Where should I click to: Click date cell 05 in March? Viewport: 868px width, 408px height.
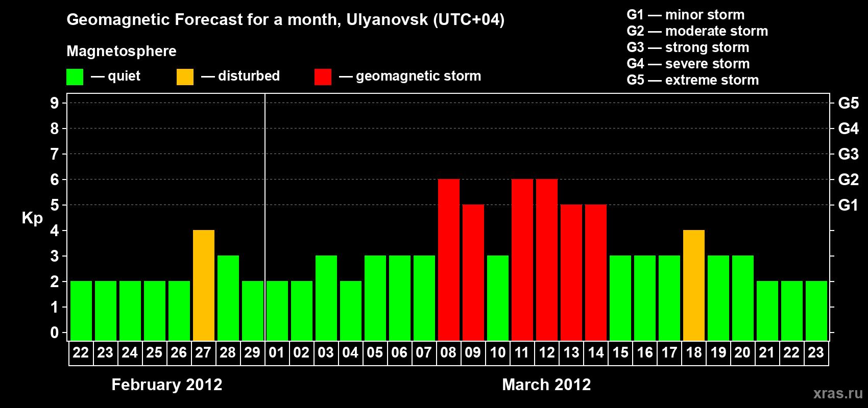[x=375, y=353]
